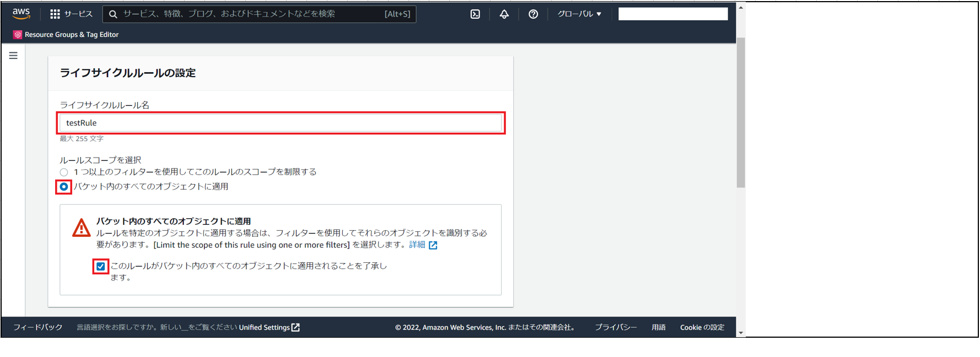The height and width of the screenshot is (357, 980).
Task: Expand the グローバル region dropdown
Action: (579, 14)
